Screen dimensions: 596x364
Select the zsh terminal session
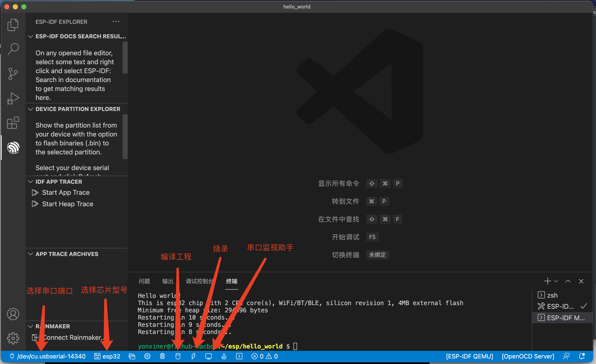click(563, 295)
